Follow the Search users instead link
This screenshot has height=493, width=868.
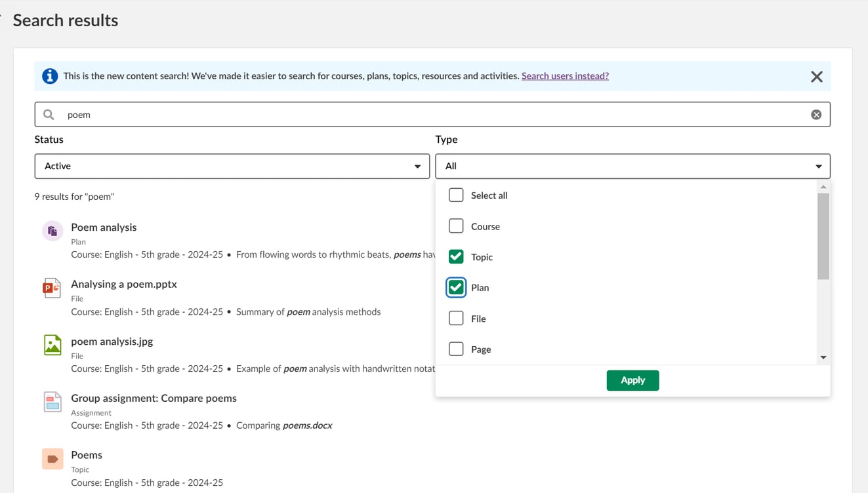click(x=565, y=76)
